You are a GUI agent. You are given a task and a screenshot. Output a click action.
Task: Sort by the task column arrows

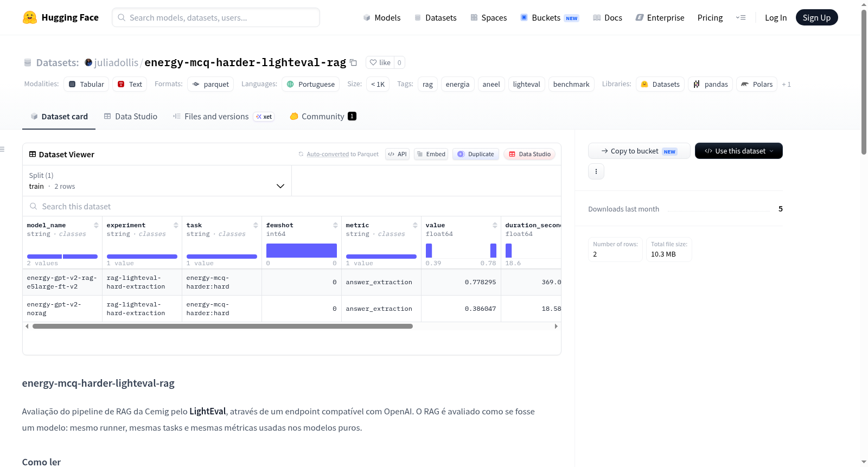click(x=256, y=225)
